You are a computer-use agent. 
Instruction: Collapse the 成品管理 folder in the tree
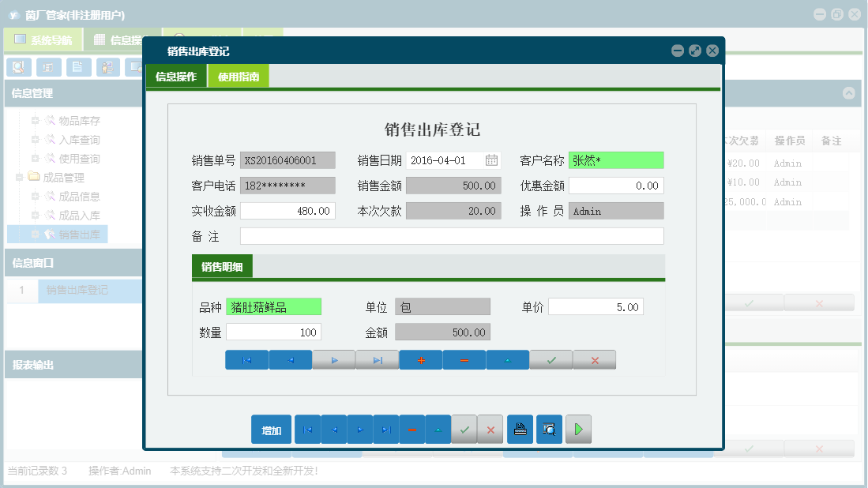click(19, 177)
